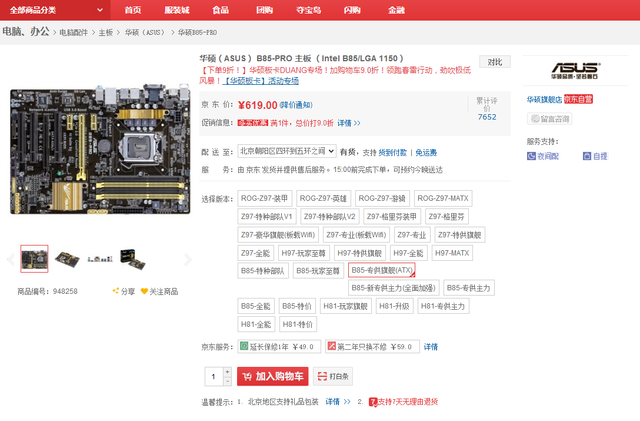The width and height of the screenshot is (640, 421).
Task: Select the rear I/O ports thumbnail
Action: (100, 259)
